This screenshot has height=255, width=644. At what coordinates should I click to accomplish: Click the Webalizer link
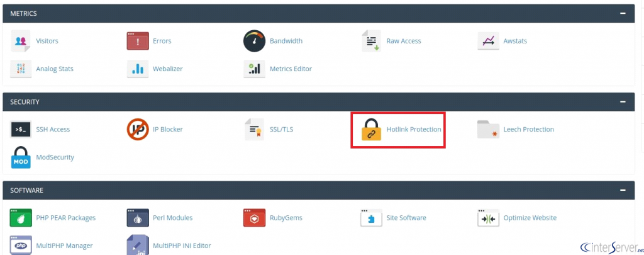coord(167,69)
